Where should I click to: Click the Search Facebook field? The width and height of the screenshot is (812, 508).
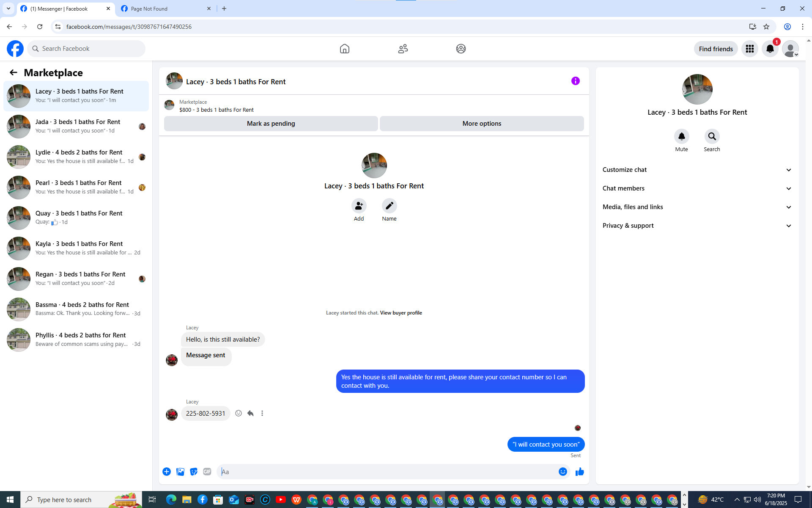tap(86, 49)
